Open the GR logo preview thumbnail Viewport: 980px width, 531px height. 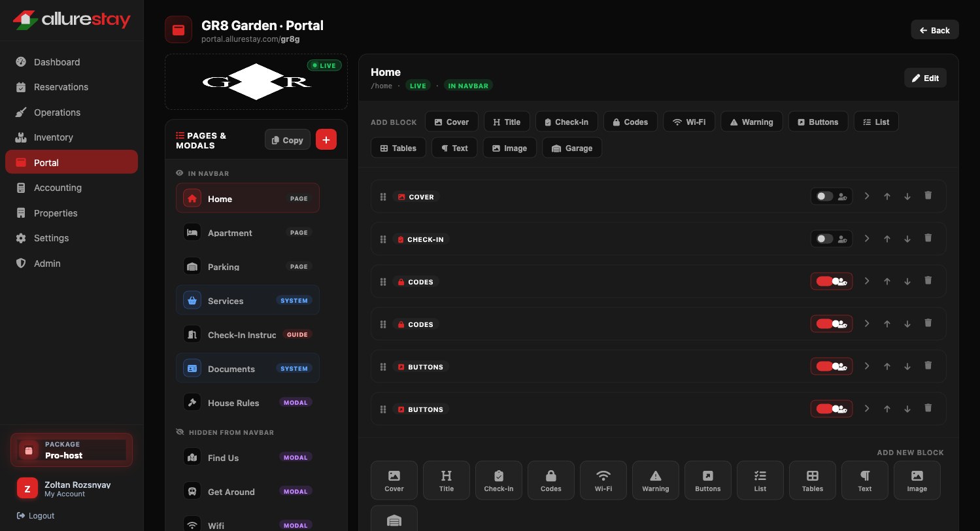[x=256, y=82]
